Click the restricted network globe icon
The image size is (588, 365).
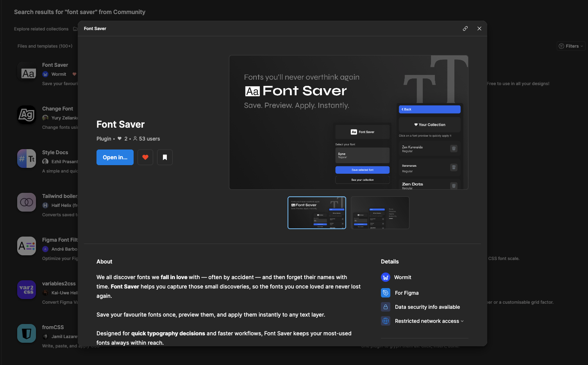click(386, 321)
